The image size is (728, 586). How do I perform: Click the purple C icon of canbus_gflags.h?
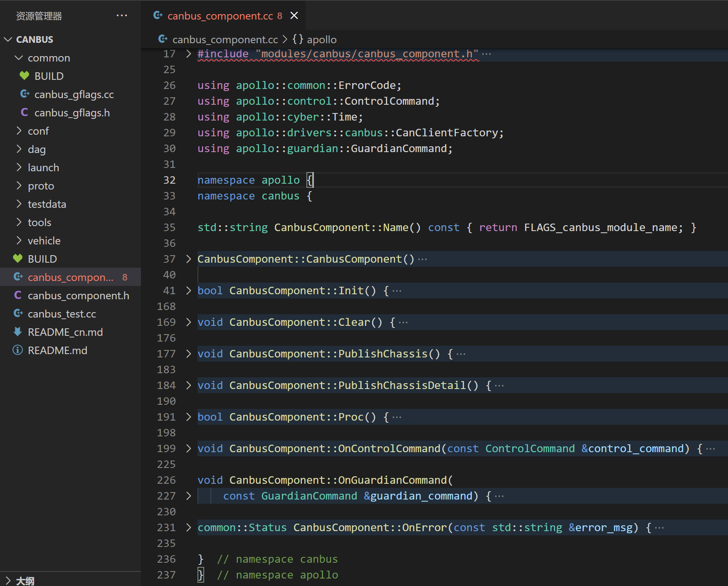coord(25,112)
